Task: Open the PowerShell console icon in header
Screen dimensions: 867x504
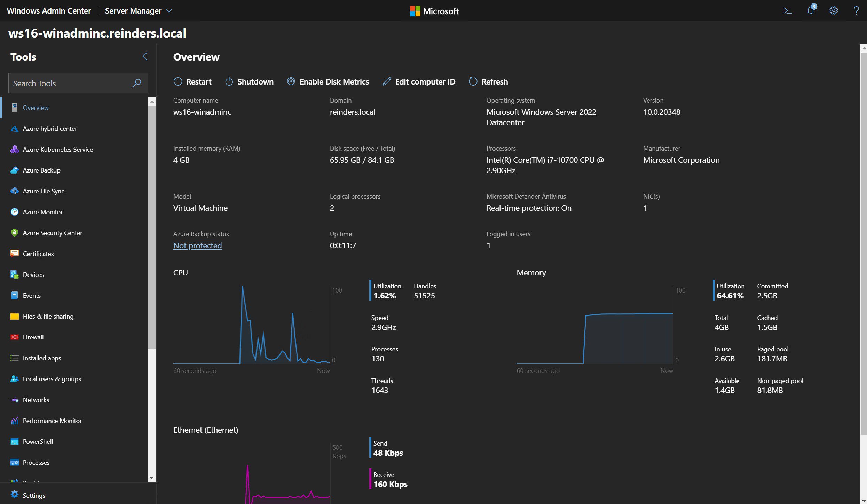Action: coord(788,11)
